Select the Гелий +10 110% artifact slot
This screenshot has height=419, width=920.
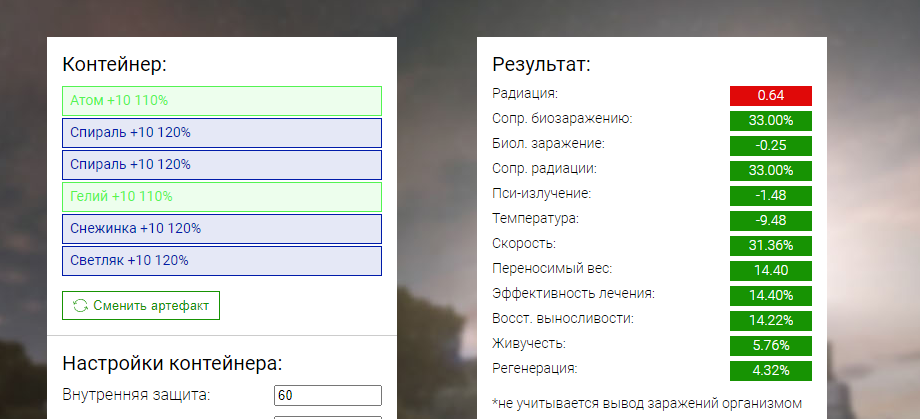click(x=222, y=197)
